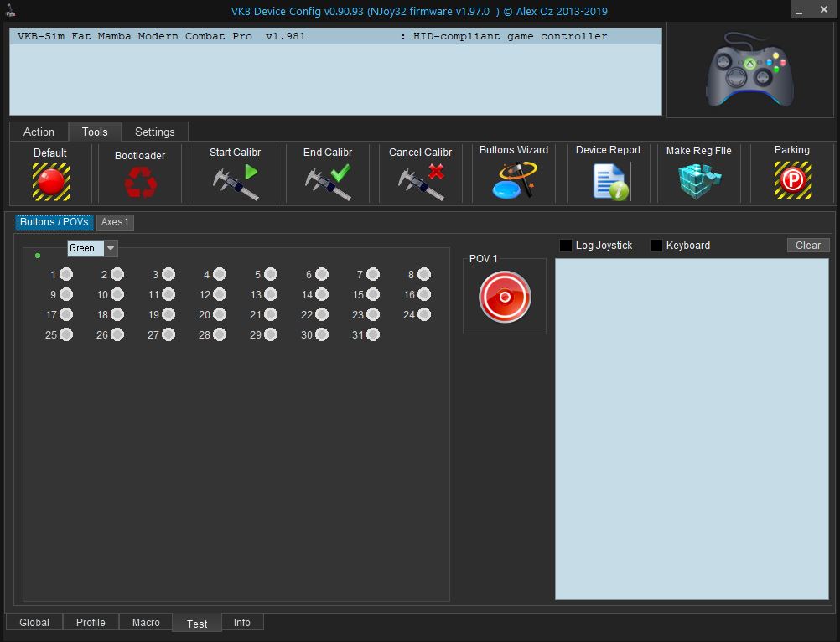Toggle the Keyboard checkbox

click(656, 246)
